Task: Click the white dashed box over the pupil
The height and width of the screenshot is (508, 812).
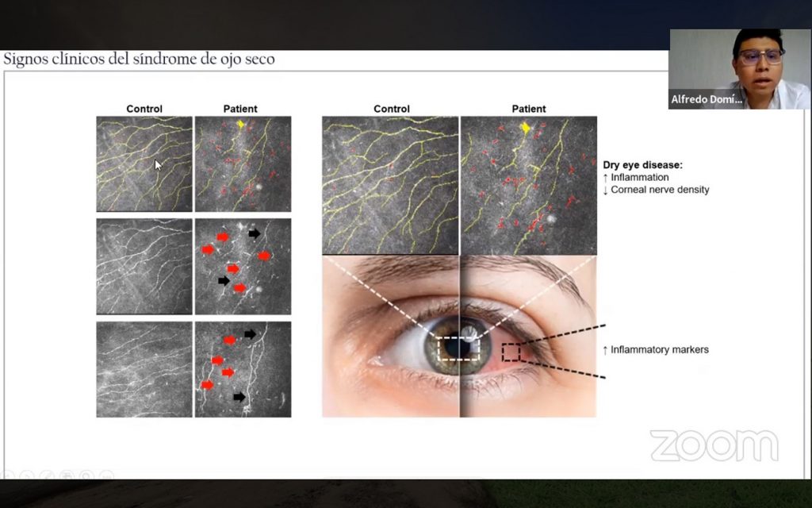Action: click(x=459, y=348)
